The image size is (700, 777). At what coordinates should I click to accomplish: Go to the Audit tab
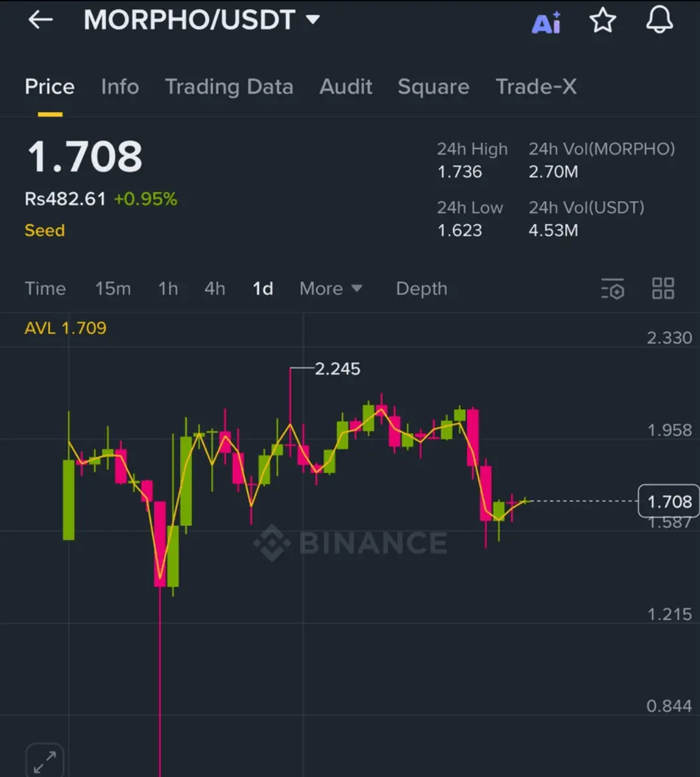tap(346, 87)
